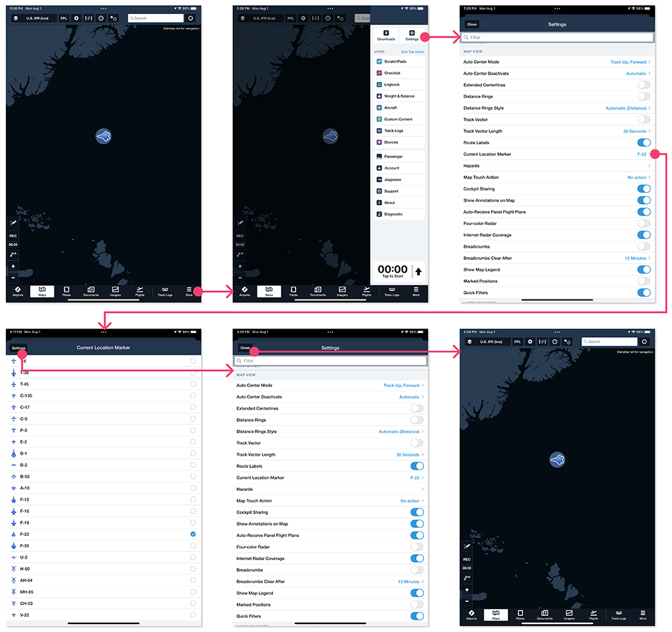672x632 pixels.
Task: Open Logbook in the More menu views
Action: (399, 85)
